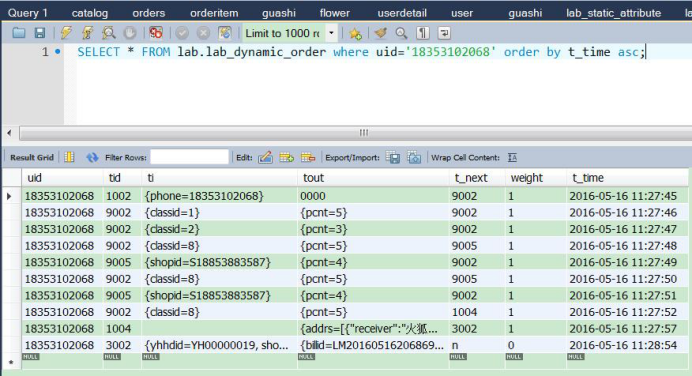The image size is (692, 376).
Task: Select the cell starting {yhhdid=YH00000019
Action: tap(220, 345)
